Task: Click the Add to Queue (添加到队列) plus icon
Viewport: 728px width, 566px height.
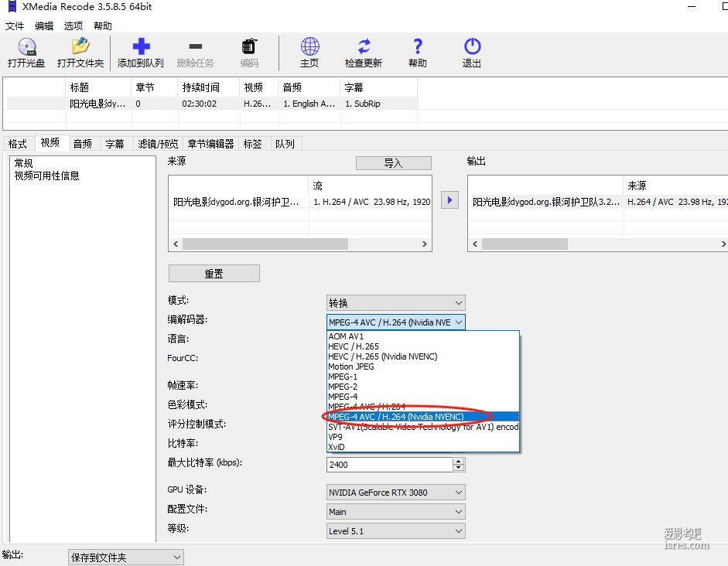Action: (x=141, y=46)
